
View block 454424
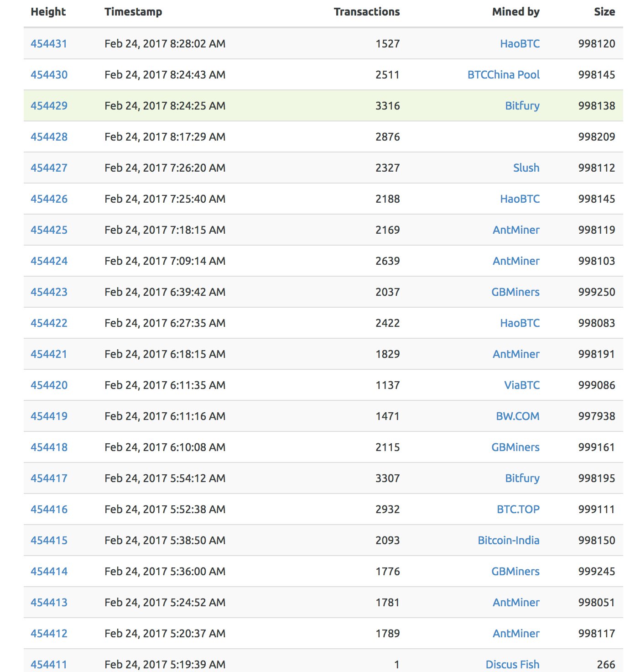[x=49, y=261]
